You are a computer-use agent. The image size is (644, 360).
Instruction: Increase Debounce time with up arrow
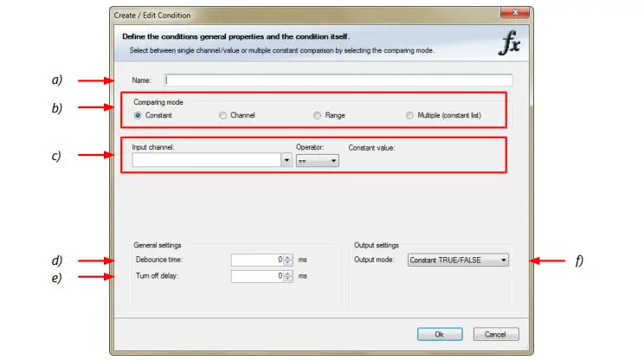[x=288, y=257]
